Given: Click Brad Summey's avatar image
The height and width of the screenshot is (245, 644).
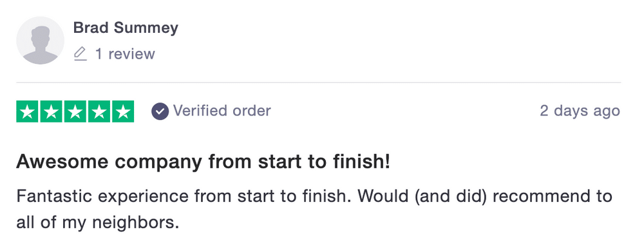Looking at the screenshot, I should (x=40, y=40).
